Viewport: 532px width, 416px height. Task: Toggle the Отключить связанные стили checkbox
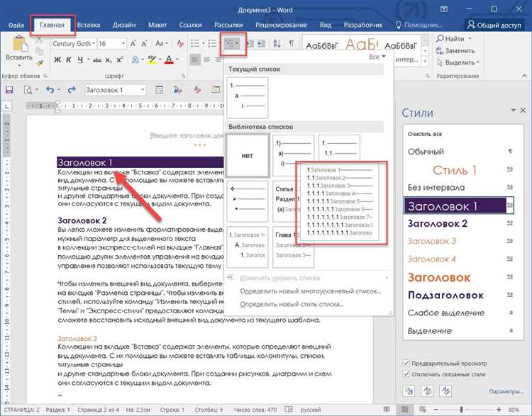coord(406,373)
